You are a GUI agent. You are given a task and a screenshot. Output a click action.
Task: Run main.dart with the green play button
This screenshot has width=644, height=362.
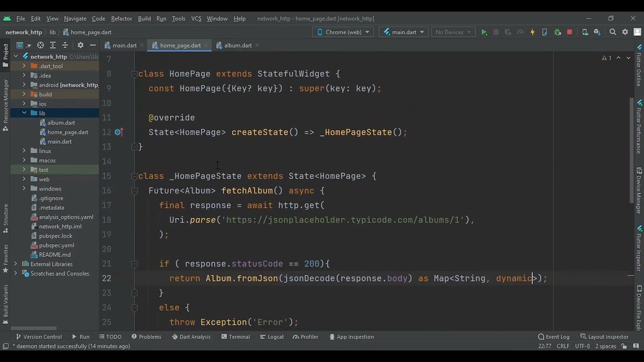484,32
